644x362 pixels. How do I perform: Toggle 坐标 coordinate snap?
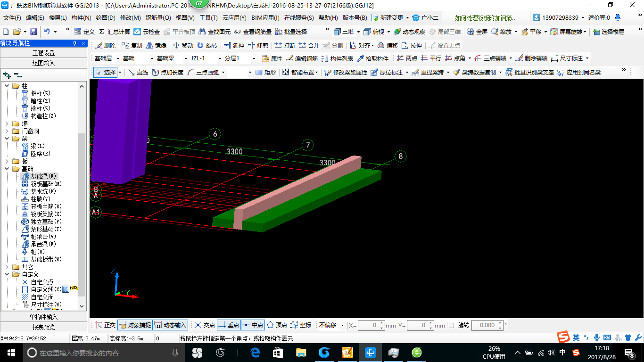point(301,325)
